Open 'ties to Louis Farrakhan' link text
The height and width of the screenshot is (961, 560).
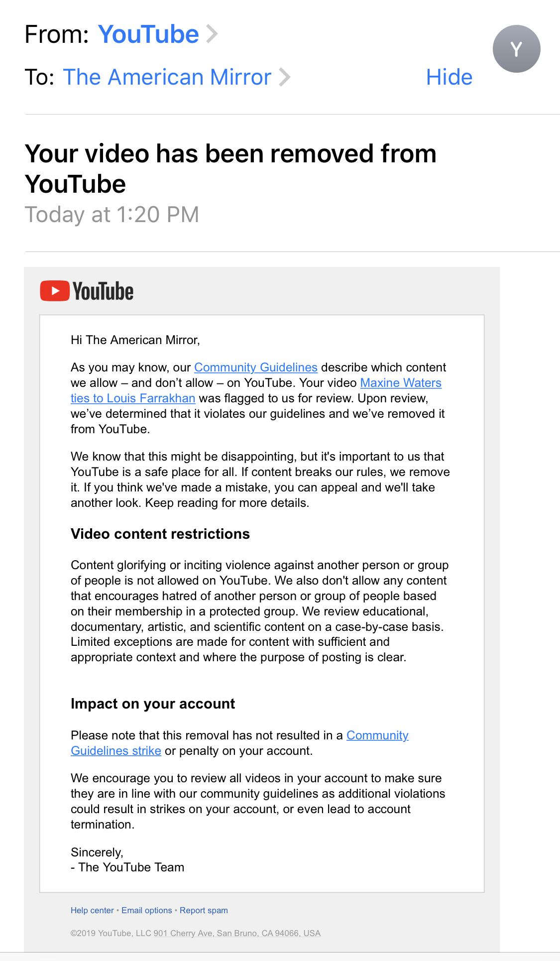(133, 398)
